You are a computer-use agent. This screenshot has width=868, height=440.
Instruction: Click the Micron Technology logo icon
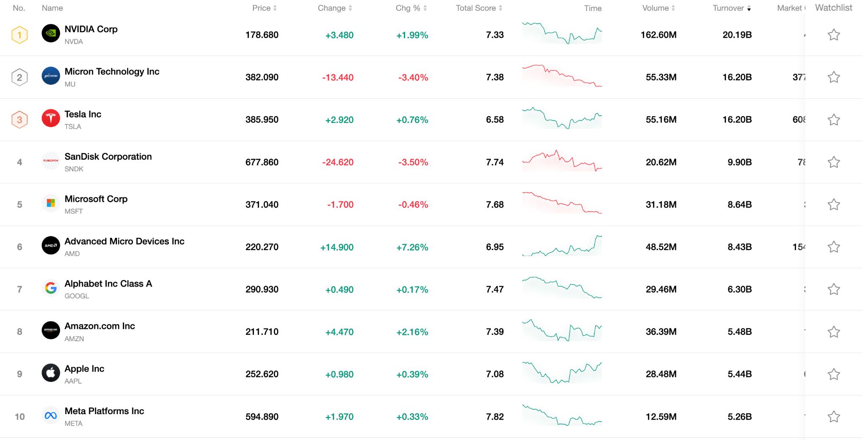coord(50,77)
